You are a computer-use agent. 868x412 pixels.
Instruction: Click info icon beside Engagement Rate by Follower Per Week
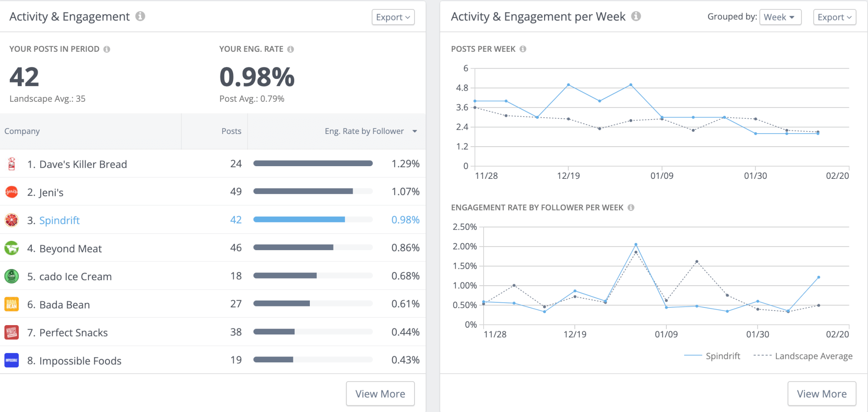(631, 207)
